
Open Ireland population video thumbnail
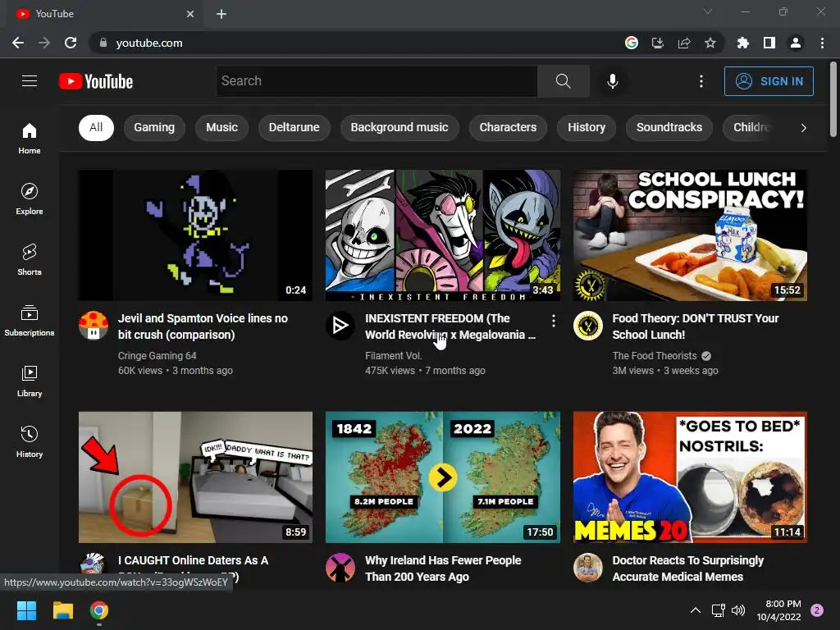[442, 477]
